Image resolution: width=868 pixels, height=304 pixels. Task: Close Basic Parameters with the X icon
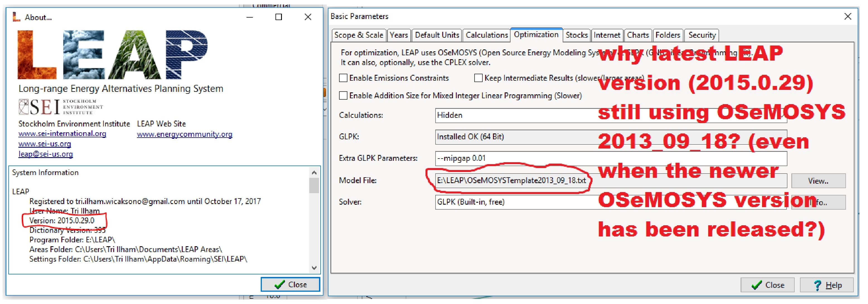coord(848,16)
